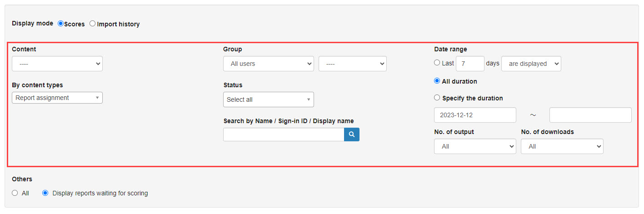The image size is (644, 214).
Task: Click the empty end date field
Action: [x=590, y=115]
